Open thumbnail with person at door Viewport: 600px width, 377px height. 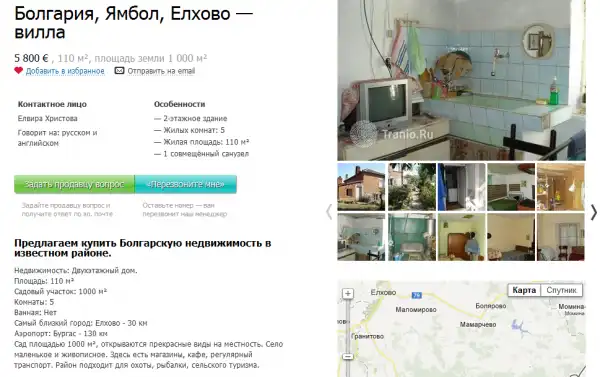tap(461, 237)
